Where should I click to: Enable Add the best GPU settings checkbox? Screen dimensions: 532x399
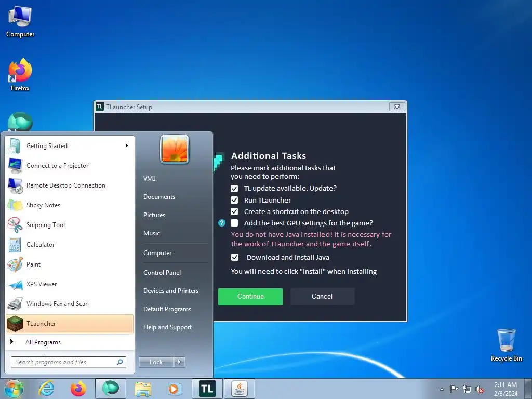[234, 223]
